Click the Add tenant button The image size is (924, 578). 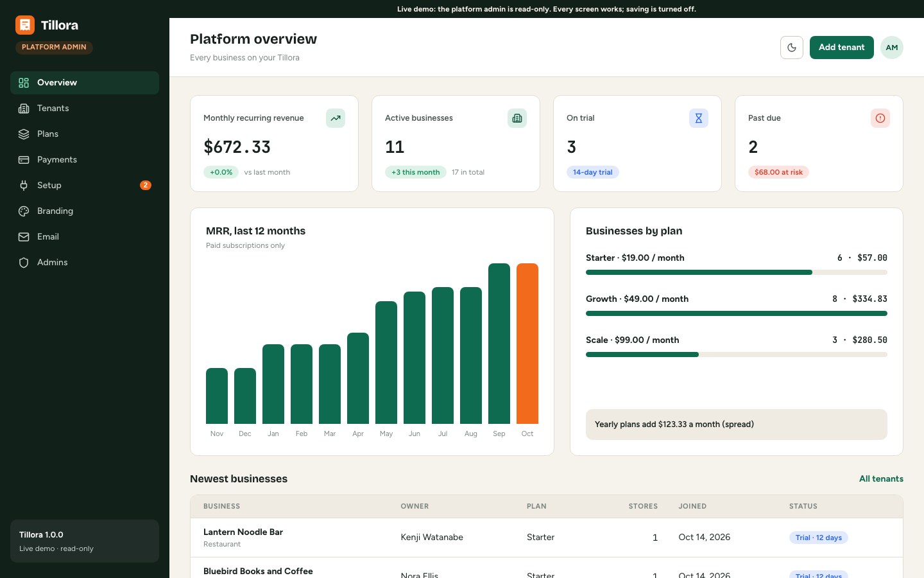tap(842, 48)
